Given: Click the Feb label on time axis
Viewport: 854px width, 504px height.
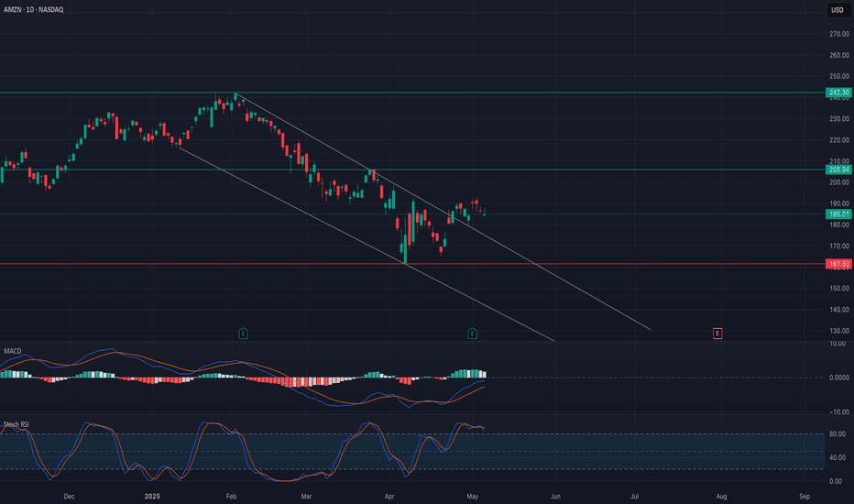Looking at the screenshot, I should 232,497.
